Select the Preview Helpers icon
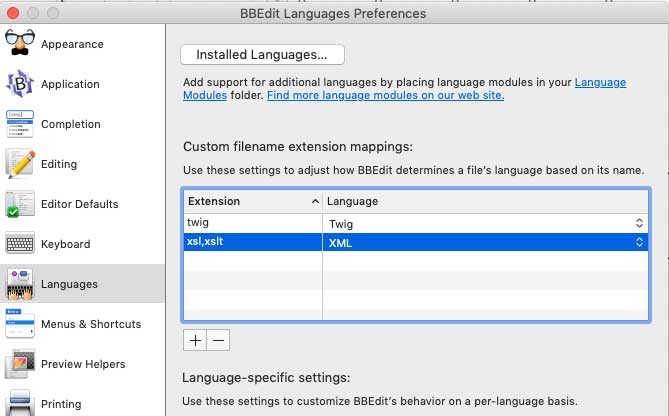 [20, 364]
